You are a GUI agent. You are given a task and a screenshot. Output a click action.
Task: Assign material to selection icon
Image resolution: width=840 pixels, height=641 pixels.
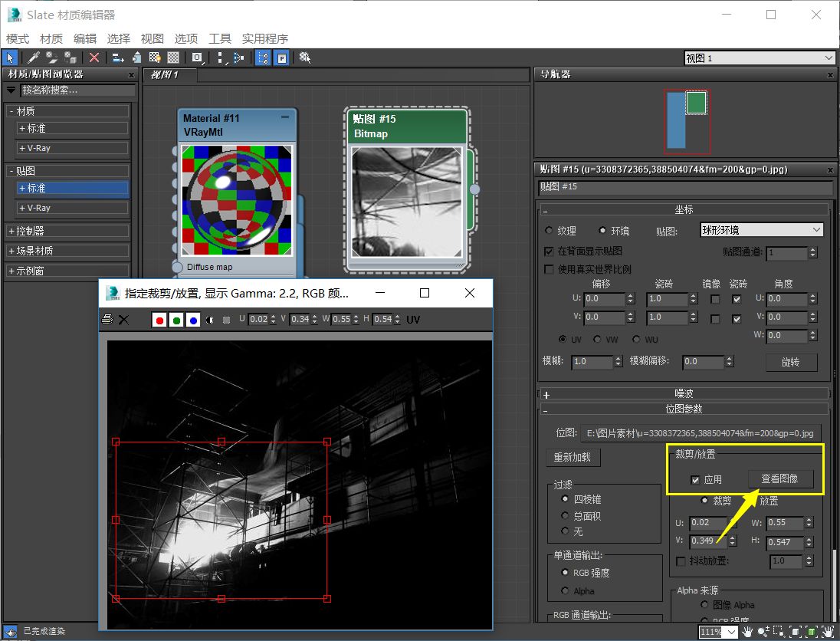click(x=70, y=58)
